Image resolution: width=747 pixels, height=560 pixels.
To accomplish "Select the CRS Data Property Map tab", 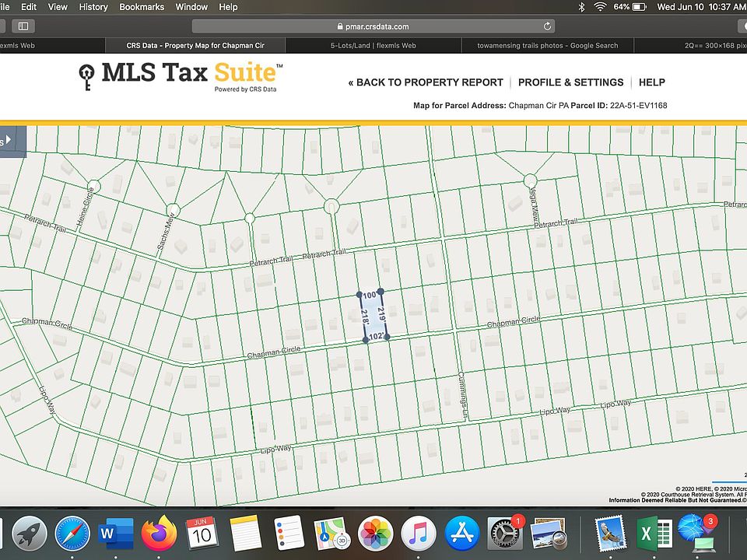I will [195, 46].
